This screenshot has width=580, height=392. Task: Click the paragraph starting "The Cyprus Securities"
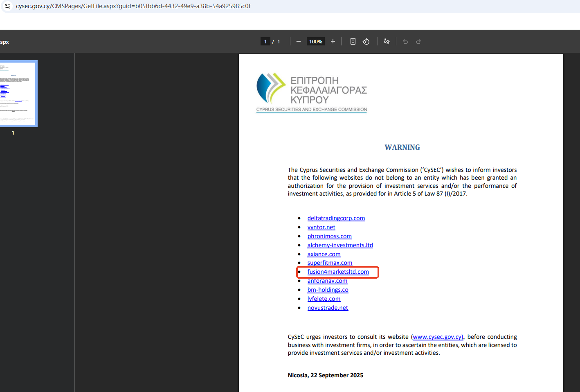tap(402, 182)
